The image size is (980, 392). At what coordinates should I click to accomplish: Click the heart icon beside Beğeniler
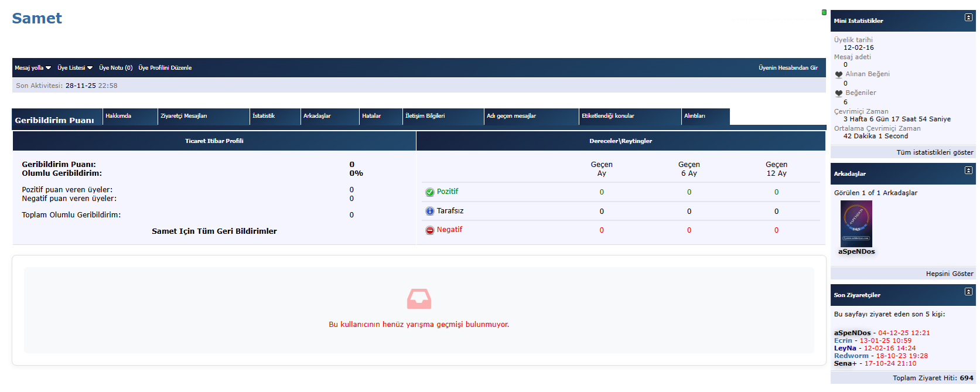839,93
